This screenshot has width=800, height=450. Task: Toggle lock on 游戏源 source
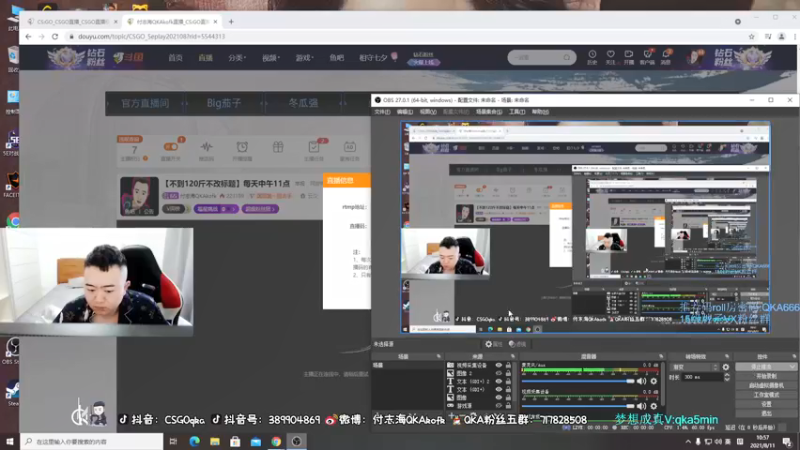(508, 406)
